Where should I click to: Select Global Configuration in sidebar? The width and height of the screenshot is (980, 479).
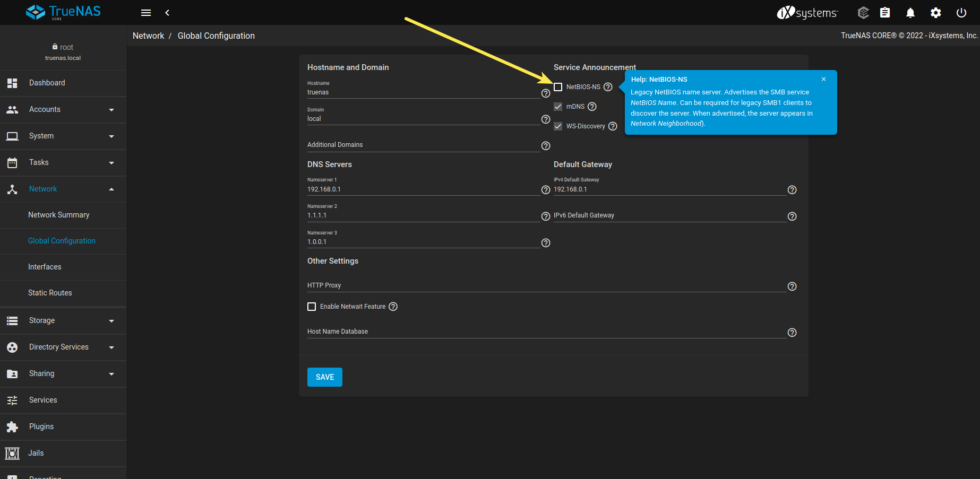[63, 241]
